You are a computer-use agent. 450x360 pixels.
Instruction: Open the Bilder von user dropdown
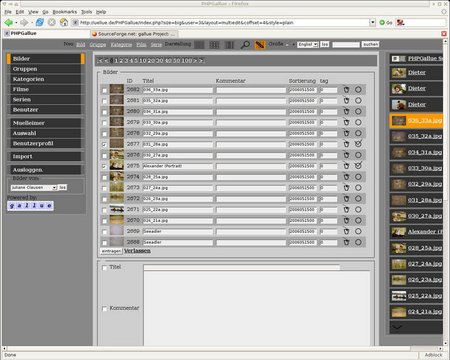coord(34,188)
